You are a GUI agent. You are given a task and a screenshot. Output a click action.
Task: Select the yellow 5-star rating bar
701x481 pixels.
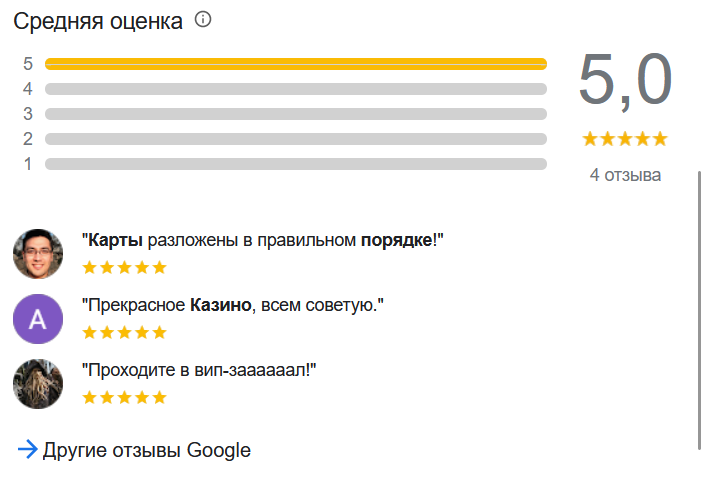pos(296,64)
